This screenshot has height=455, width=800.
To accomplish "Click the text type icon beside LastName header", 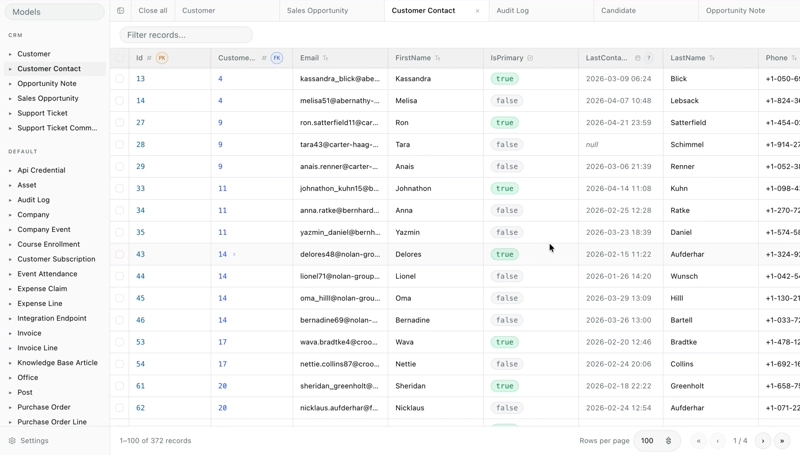I will click(x=712, y=58).
